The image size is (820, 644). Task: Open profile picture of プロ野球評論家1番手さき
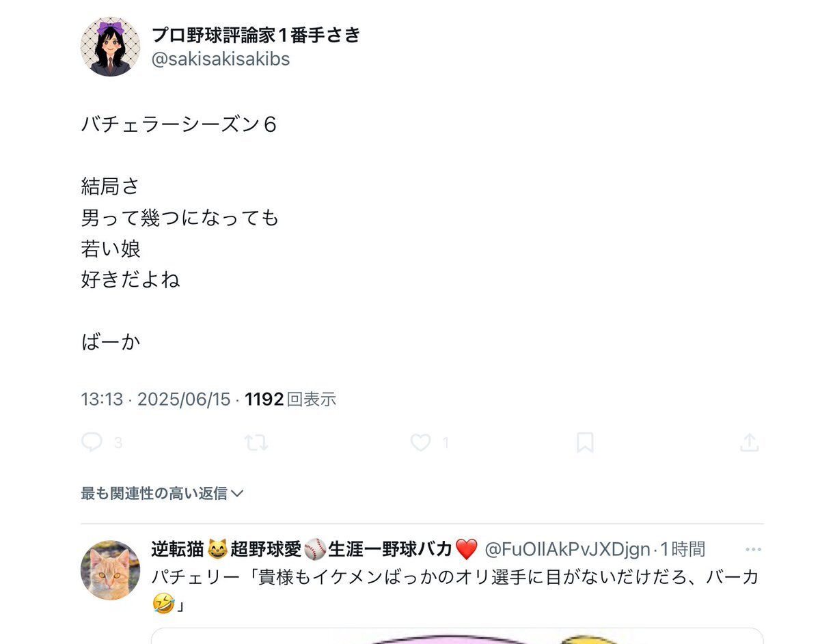[111, 47]
